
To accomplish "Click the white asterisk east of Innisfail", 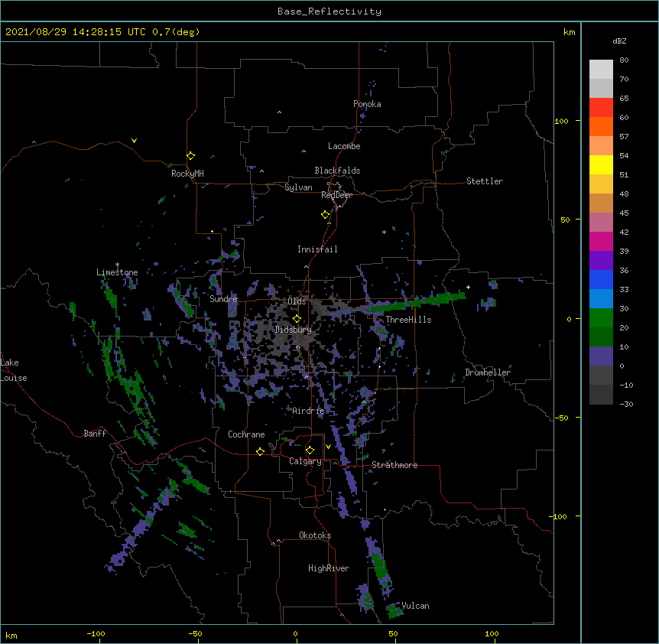I will click(x=384, y=233).
